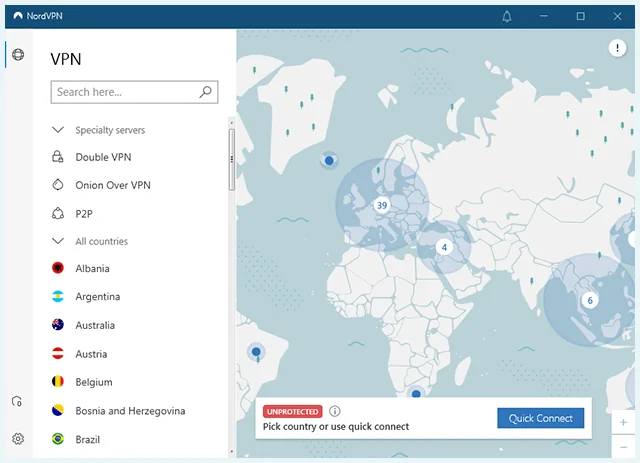Click the info icon beside UNPROTECTED
Image resolution: width=640 pixels, height=463 pixels.
(x=334, y=411)
